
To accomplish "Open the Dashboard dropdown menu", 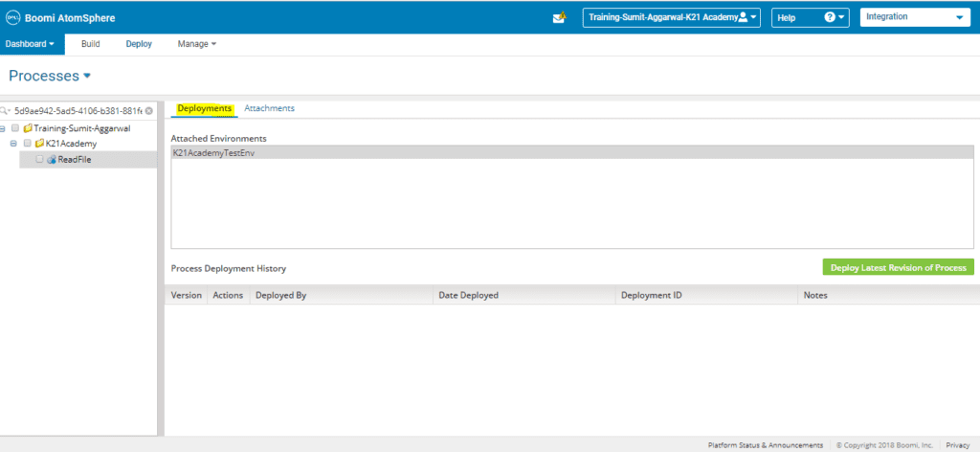I will tap(30, 44).
